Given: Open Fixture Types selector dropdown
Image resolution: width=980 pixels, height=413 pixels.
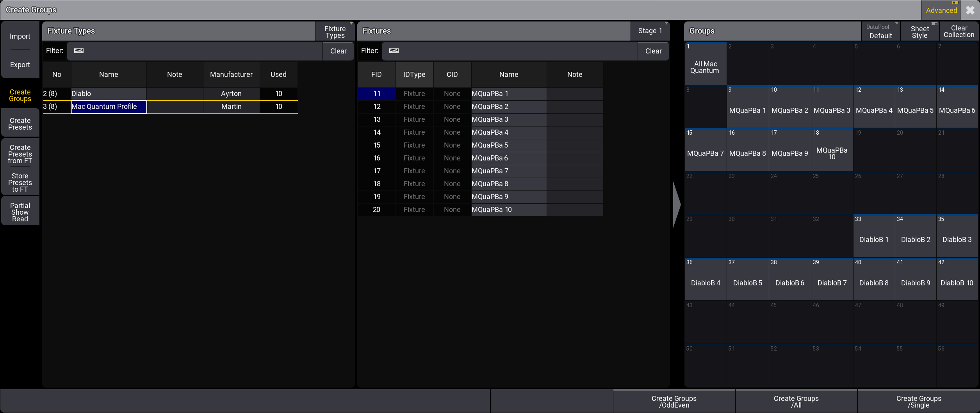Looking at the screenshot, I should click(335, 32).
